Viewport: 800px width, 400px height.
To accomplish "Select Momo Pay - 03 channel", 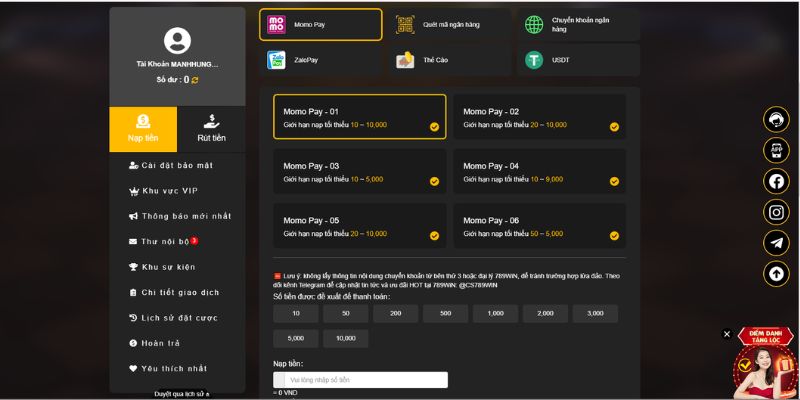I will tap(359, 171).
